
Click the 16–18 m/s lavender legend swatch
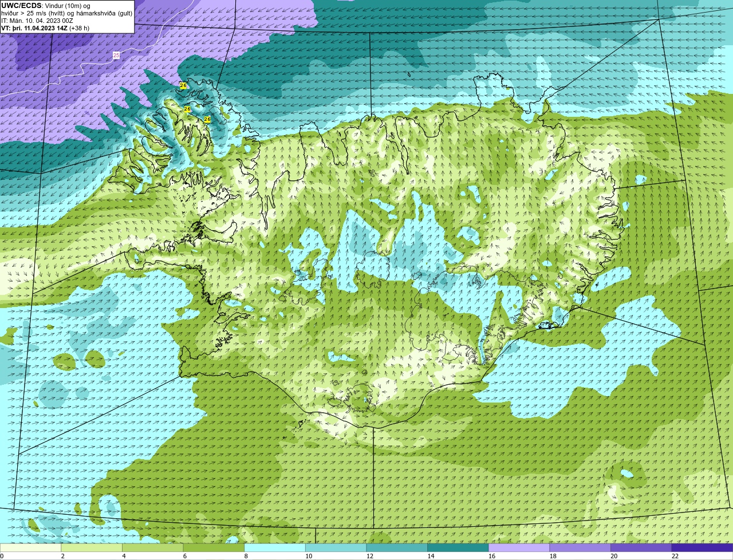coord(519,547)
